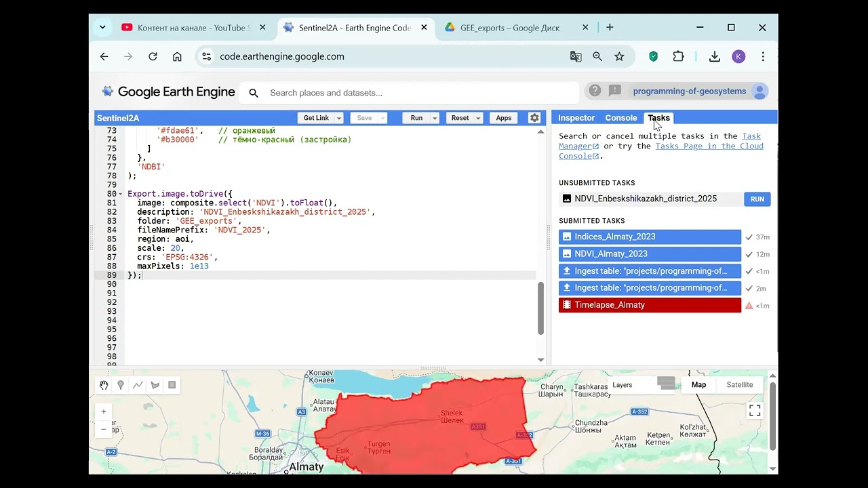Click the map vertical scrollbar

click(x=772, y=416)
